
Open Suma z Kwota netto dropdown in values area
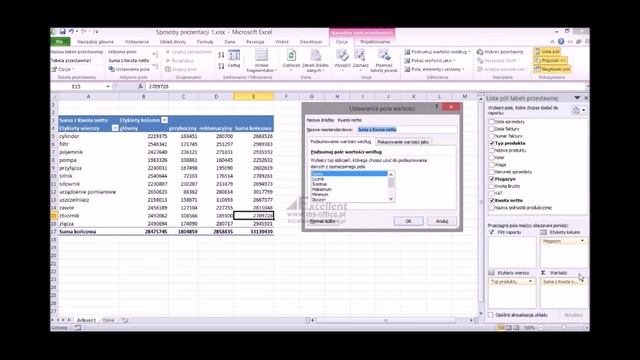tap(582, 282)
